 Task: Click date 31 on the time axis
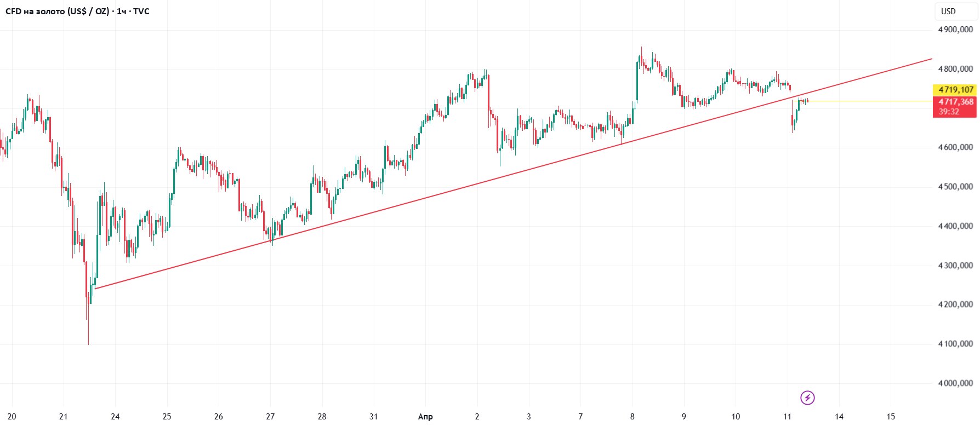pyautogui.click(x=373, y=417)
